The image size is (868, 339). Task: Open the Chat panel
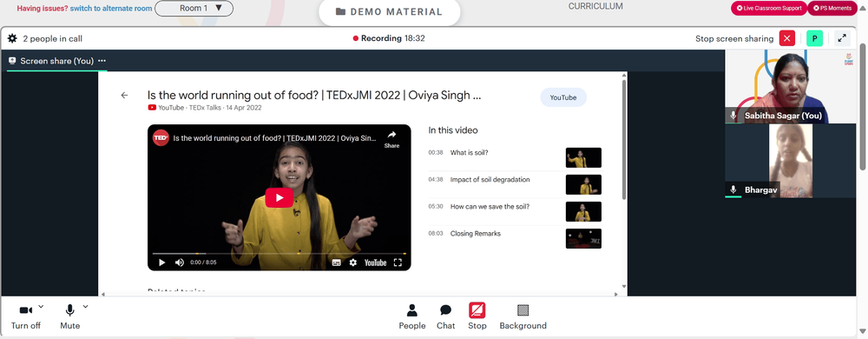445,317
